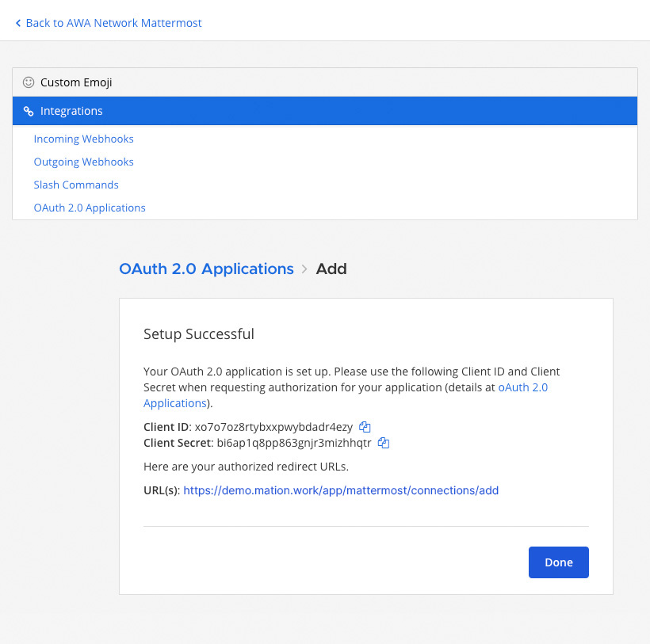Open Incoming Webhooks
Image resolution: width=650 pixels, height=644 pixels.
click(84, 139)
